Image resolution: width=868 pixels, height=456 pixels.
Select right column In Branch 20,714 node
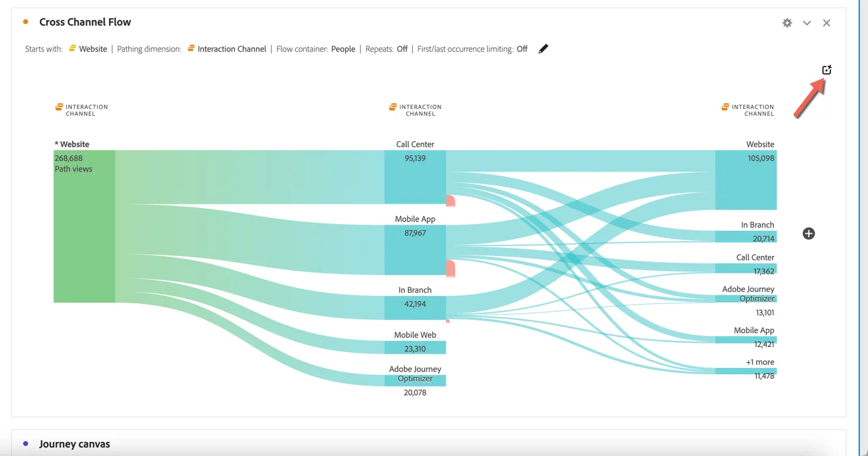point(746,237)
